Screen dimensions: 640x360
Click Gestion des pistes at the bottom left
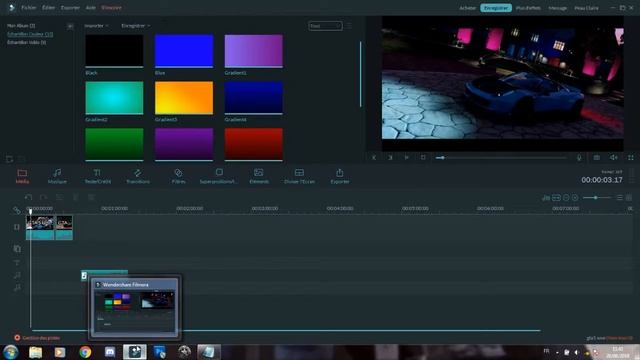pyautogui.click(x=37, y=338)
